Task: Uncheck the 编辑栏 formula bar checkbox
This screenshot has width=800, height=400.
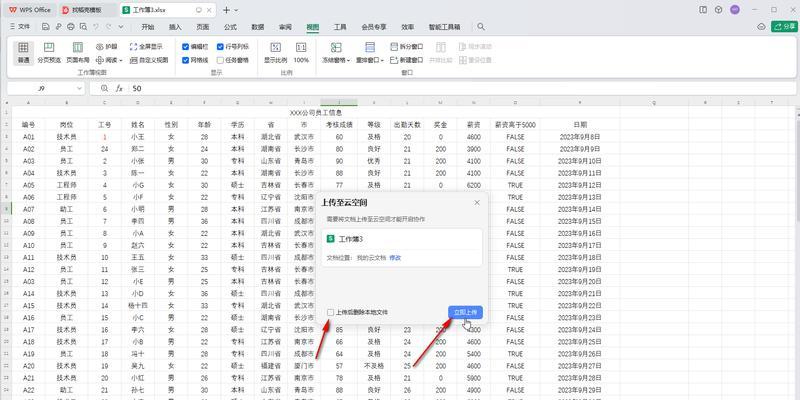Action: [186, 46]
